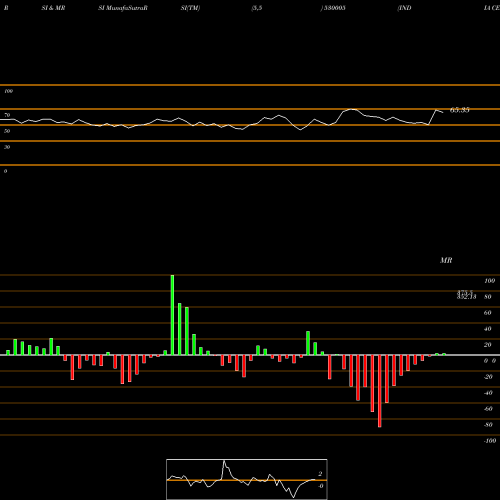The width and height of the screenshot is (500, 500).
Task: Click the "SI(TM)" header label
Action: [190, 8]
